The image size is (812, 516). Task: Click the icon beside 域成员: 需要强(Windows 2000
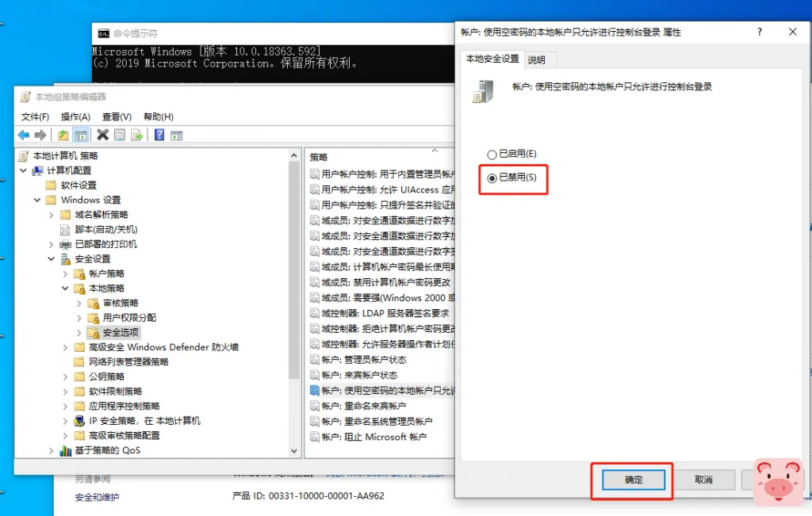(314, 297)
